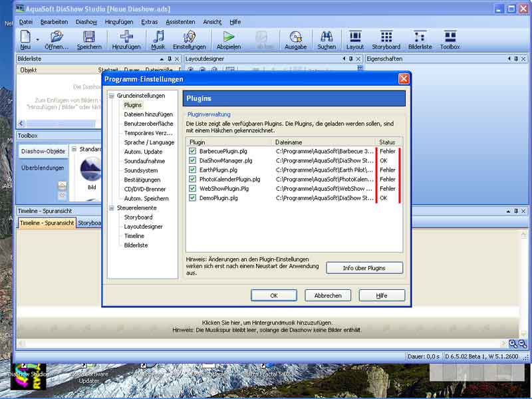Open the dropdown arrow next to Neu

point(37,39)
